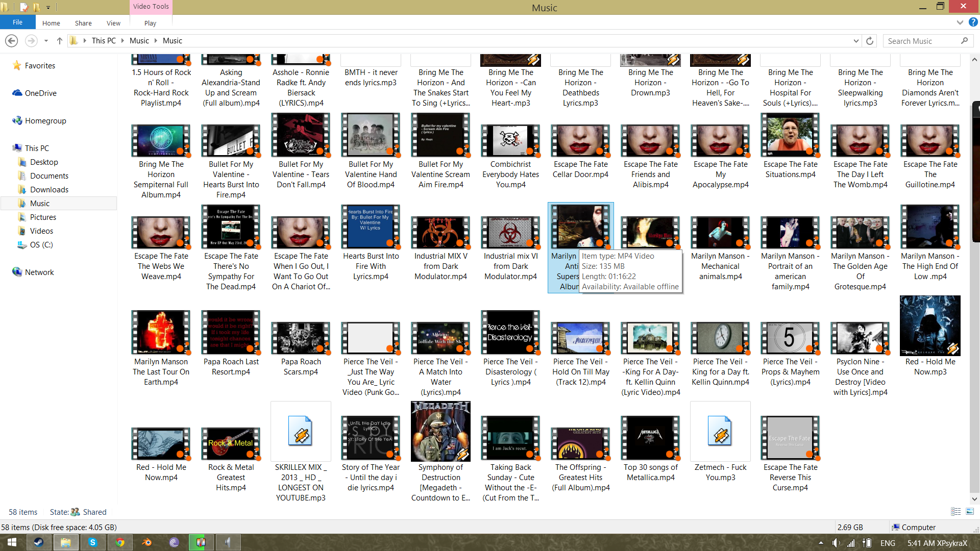This screenshot has width=980, height=551.
Task: Select Pierce The Veil Props & Mayhem video
Action: [791, 354]
